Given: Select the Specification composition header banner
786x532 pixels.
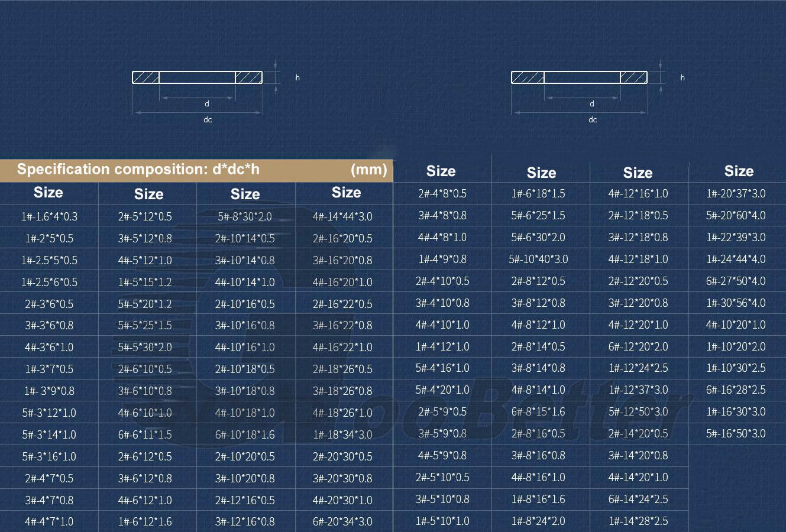Looking at the screenshot, I should pos(196,170).
